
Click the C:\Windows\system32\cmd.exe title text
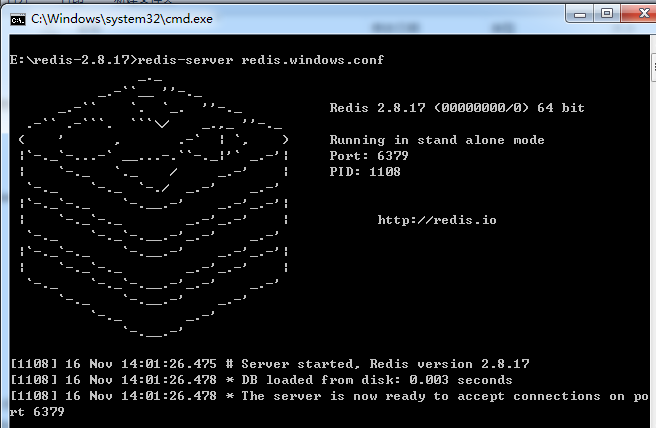pos(122,19)
